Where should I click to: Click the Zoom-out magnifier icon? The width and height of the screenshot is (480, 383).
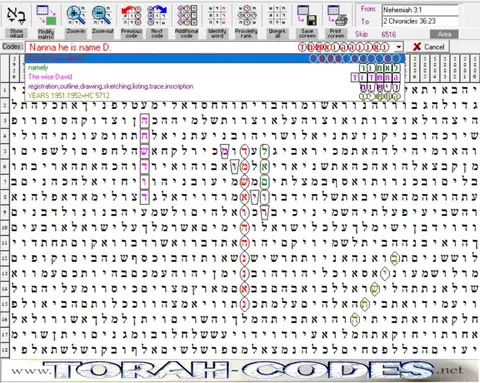tap(102, 15)
